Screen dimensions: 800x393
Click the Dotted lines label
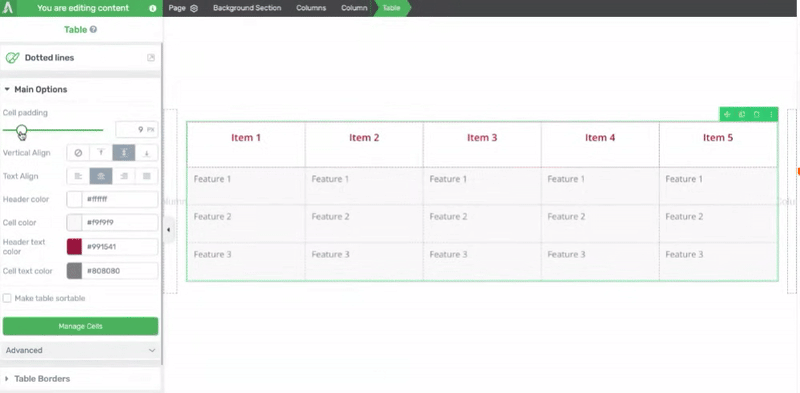click(49, 58)
